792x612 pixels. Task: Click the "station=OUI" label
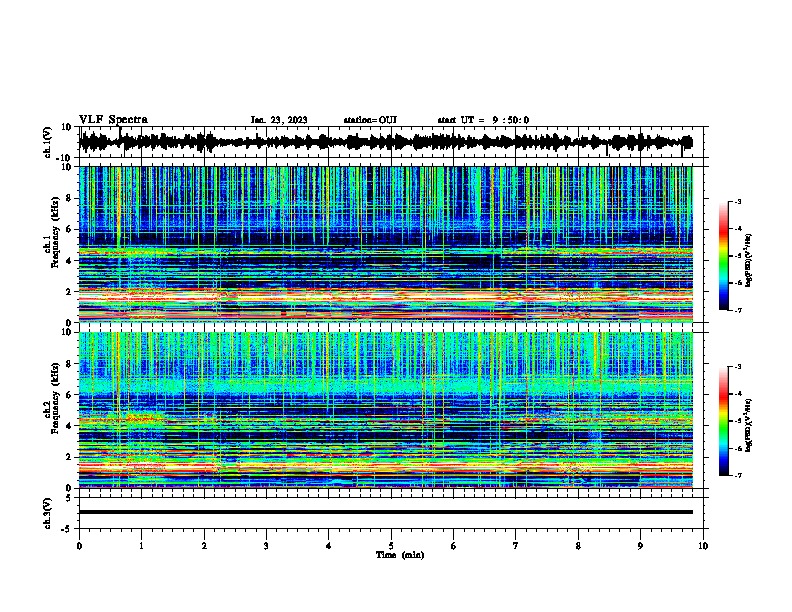tap(370, 120)
